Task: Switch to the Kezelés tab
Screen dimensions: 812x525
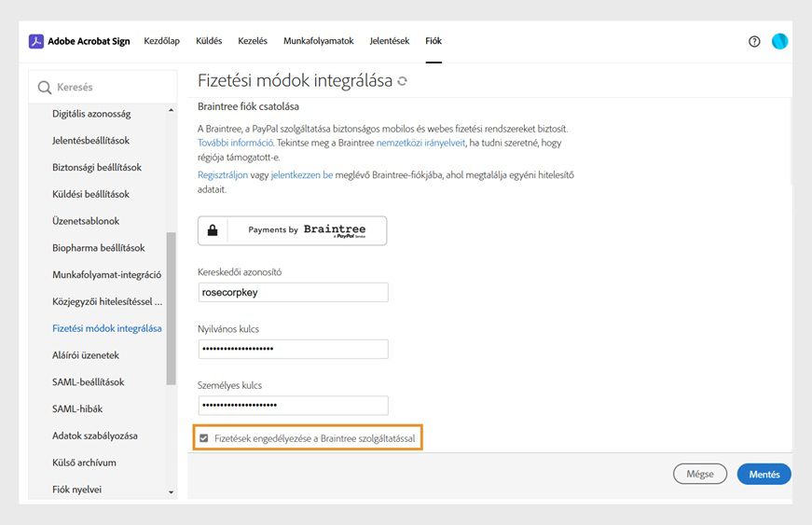Action: click(x=253, y=41)
